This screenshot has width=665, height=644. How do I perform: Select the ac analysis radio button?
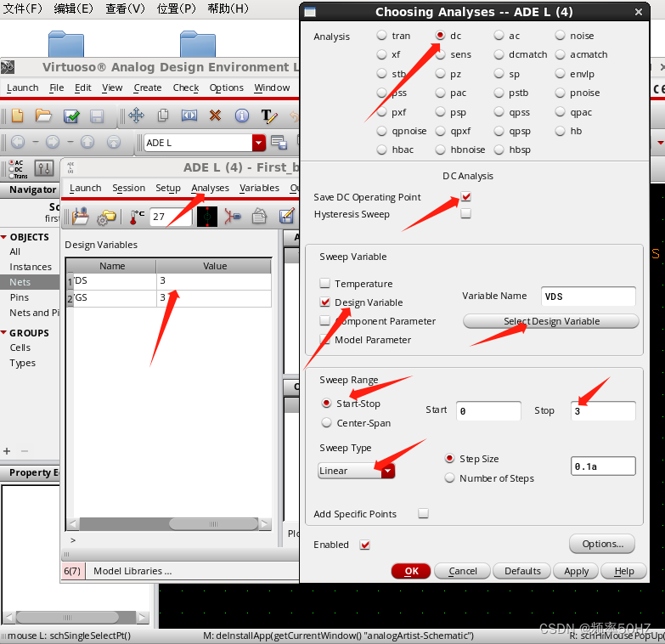tap(499, 35)
